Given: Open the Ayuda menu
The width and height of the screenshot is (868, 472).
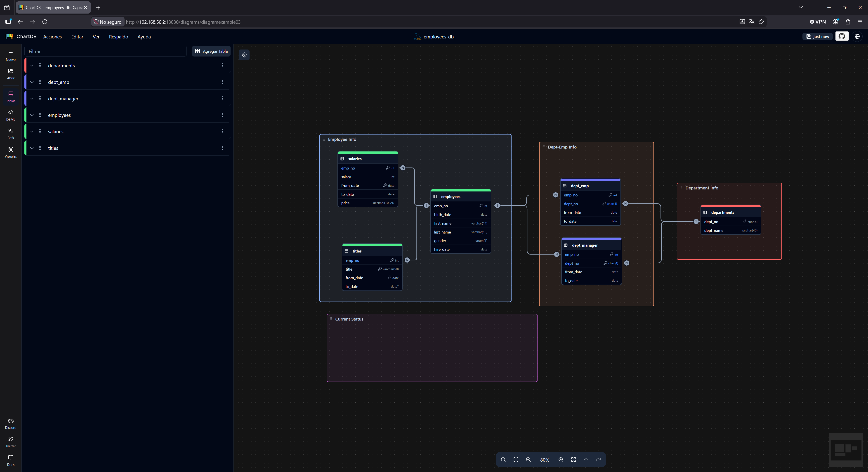Looking at the screenshot, I should 144,37.
